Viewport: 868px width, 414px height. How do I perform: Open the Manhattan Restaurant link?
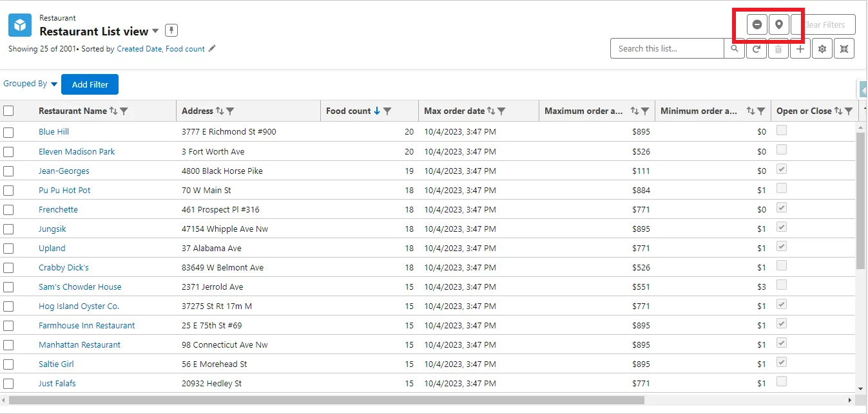79,345
